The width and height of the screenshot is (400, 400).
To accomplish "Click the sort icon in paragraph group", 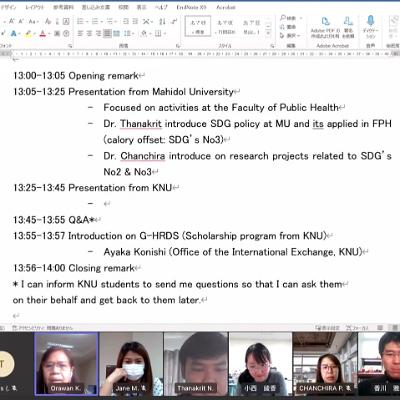I will 162,22.
